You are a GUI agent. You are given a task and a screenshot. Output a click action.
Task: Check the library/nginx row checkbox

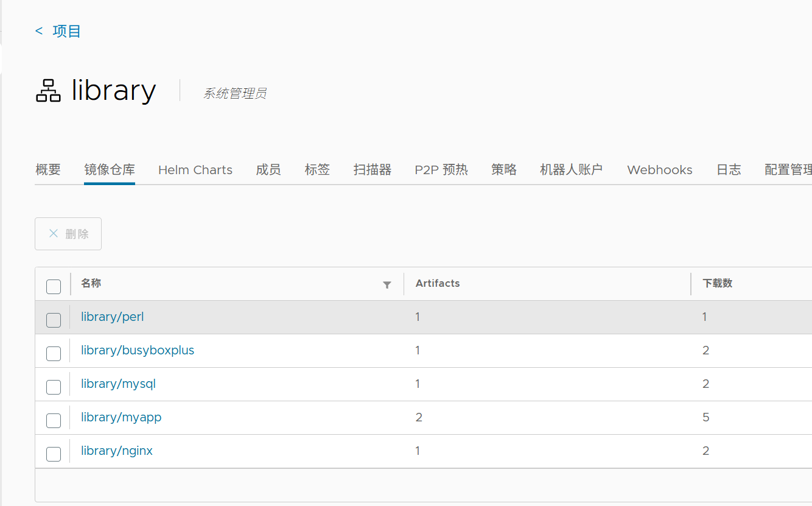[x=54, y=454]
